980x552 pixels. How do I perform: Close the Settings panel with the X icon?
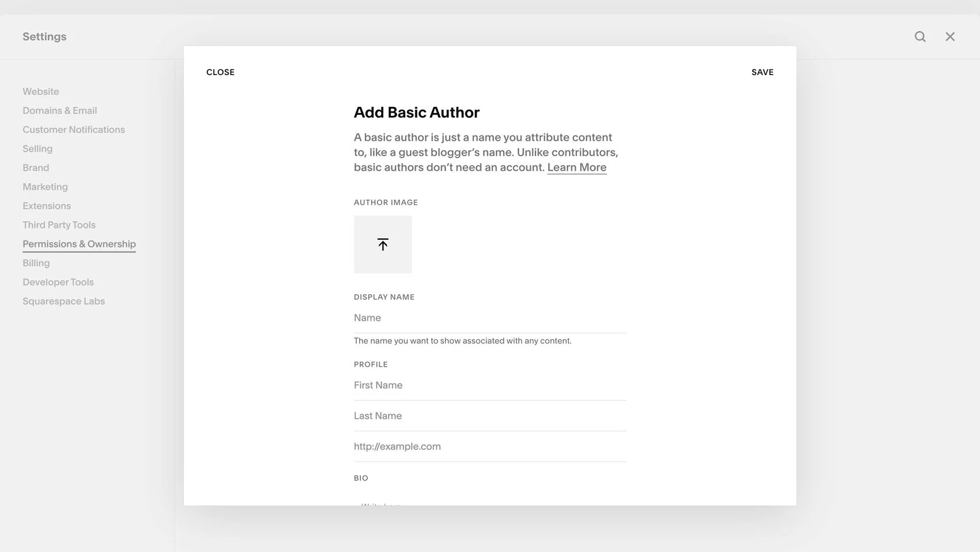coord(950,37)
